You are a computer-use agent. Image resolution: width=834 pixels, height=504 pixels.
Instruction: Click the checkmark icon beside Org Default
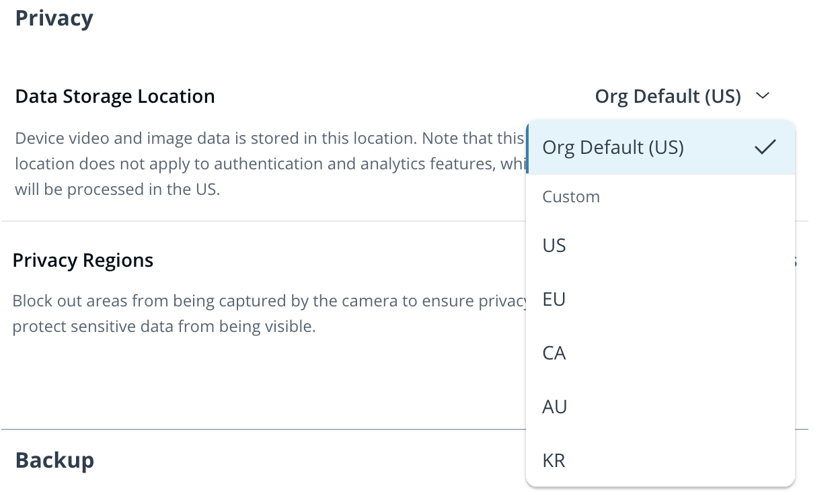click(x=765, y=148)
